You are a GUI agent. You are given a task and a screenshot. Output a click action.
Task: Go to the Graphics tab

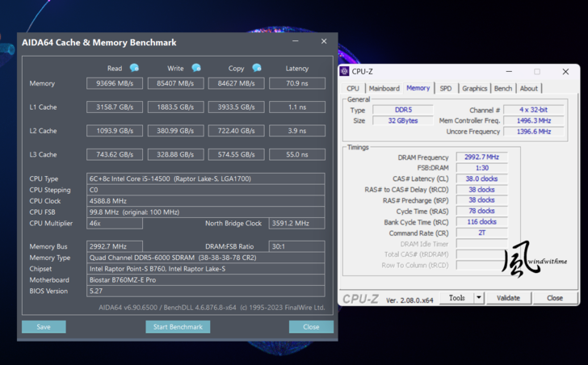[x=474, y=89]
